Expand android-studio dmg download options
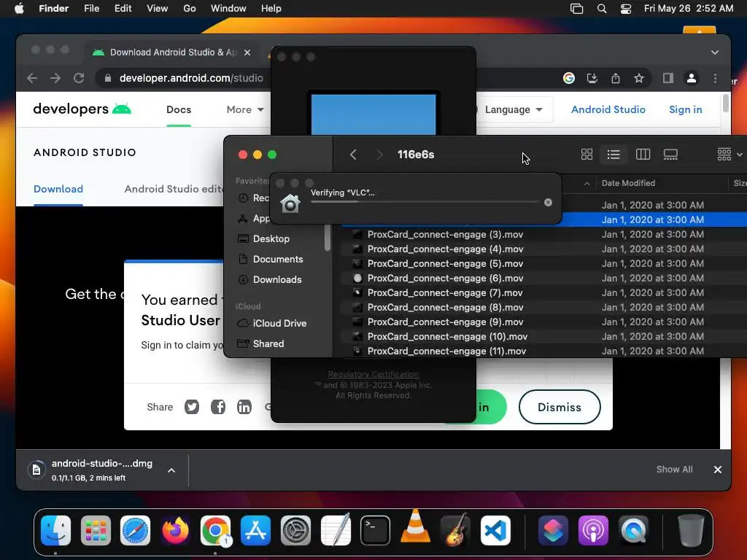The image size is (747, 560). tap(171, 470)
